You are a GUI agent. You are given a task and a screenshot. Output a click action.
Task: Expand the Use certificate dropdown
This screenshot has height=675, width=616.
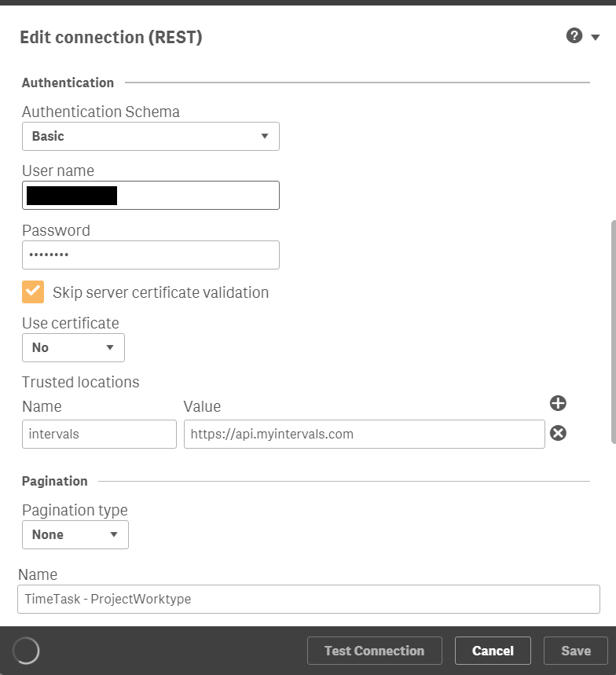[x=73, y=347]
